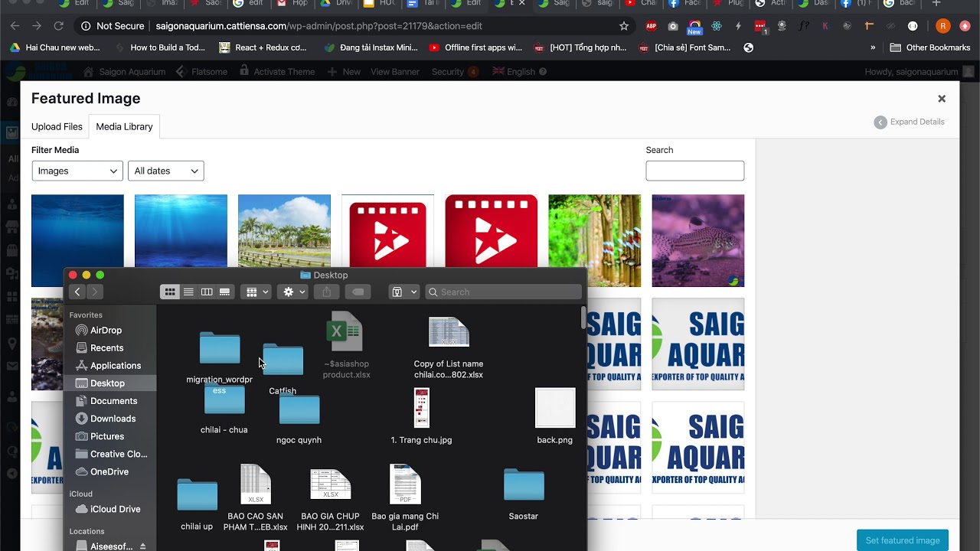Bookmark page with star icon
This screenshot has height=551, width=980.
point(624,26)
